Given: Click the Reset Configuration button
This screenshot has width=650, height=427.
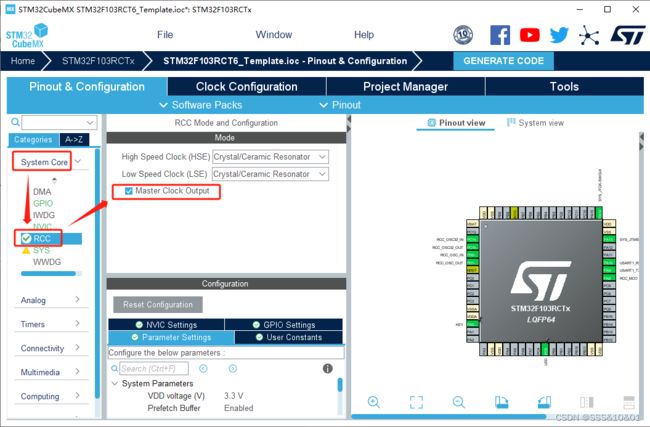Looking at the screenshot, I should click(158, 305).
